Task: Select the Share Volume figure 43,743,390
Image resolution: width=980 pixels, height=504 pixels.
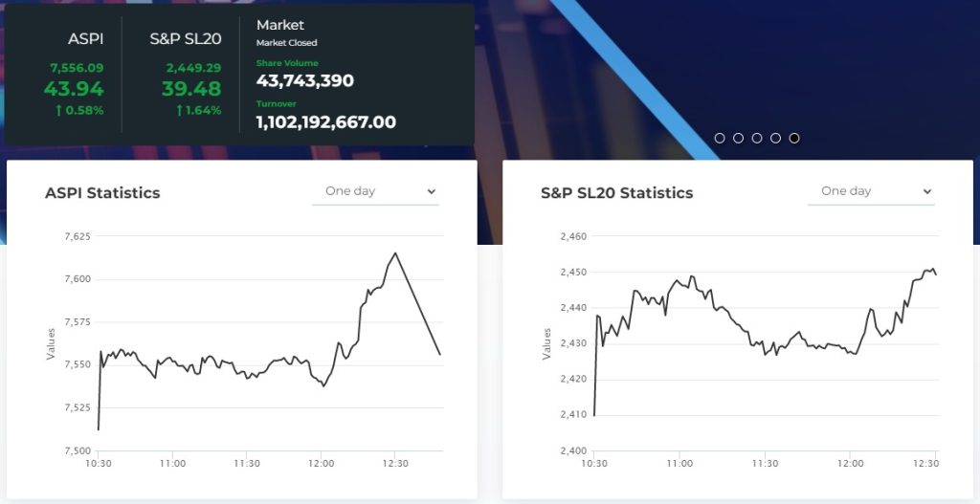Action: pyautogui.click(x=305, y=81)
